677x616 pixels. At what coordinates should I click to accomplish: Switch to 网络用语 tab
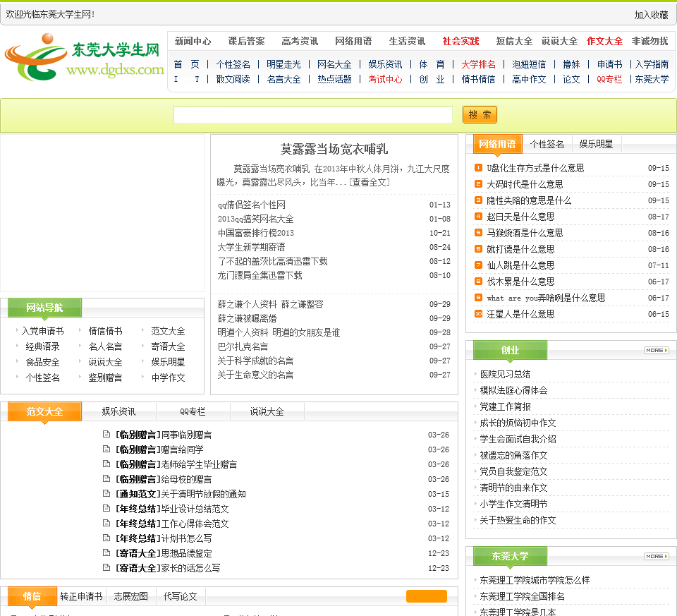(x=497, y=144)
